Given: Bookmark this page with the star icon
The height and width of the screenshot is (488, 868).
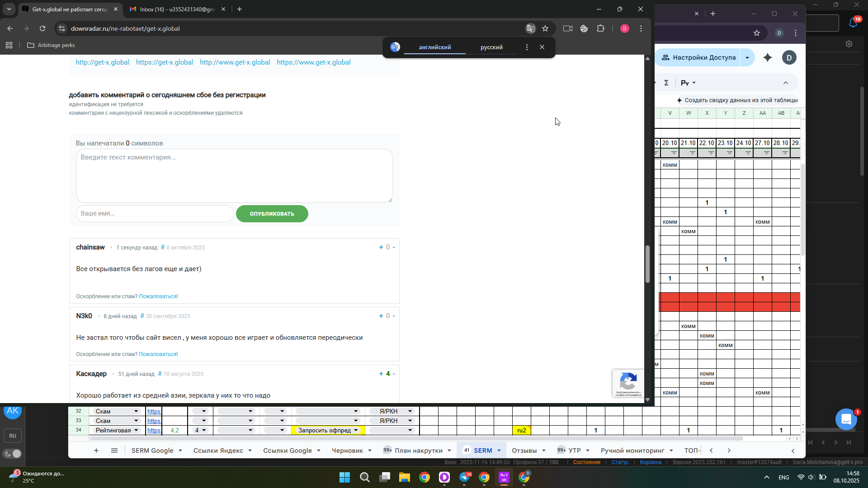Looking at the screenshot, I should (x=545, y=28).
